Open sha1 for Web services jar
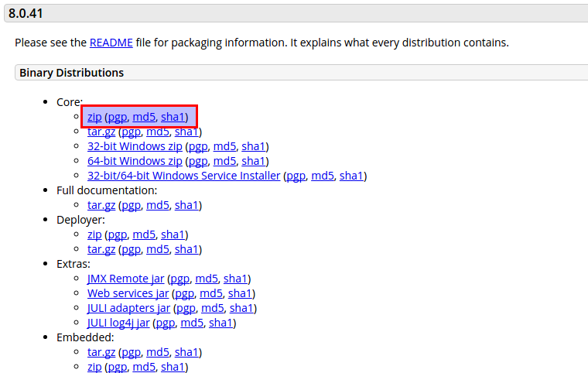Screen dimensions: 588x373 click(240, 293)
